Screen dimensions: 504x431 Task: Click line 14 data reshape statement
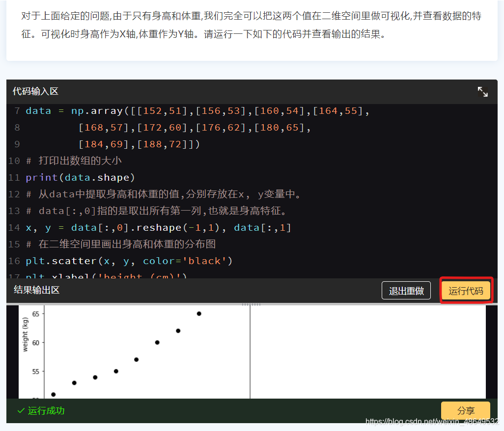point(158,228)
